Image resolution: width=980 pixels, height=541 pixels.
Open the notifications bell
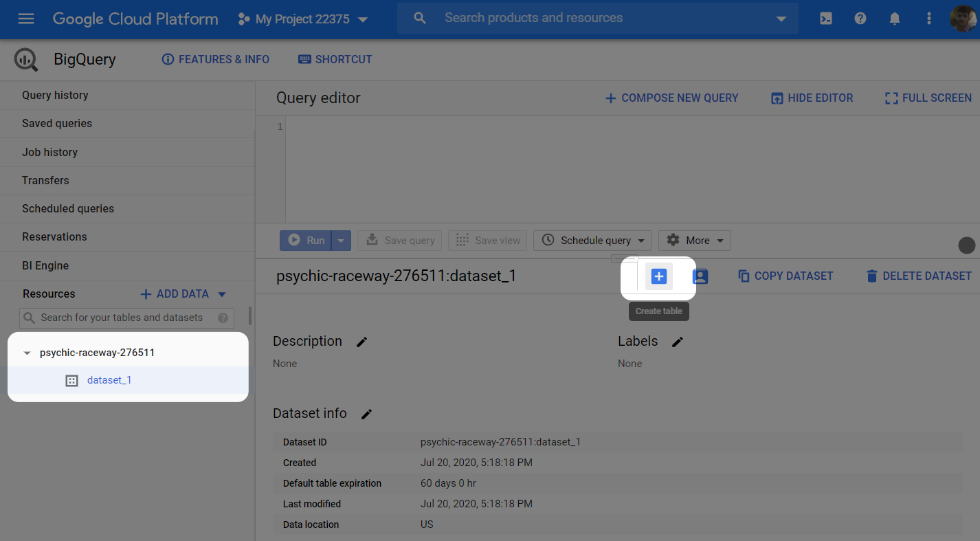click(x=895, y=19)
